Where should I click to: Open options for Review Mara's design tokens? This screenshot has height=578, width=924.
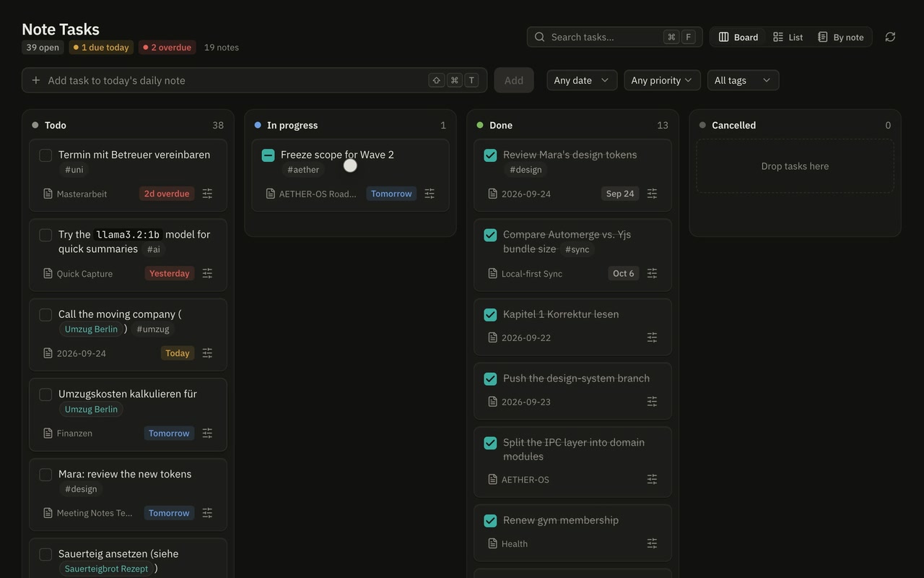(652, 194)
